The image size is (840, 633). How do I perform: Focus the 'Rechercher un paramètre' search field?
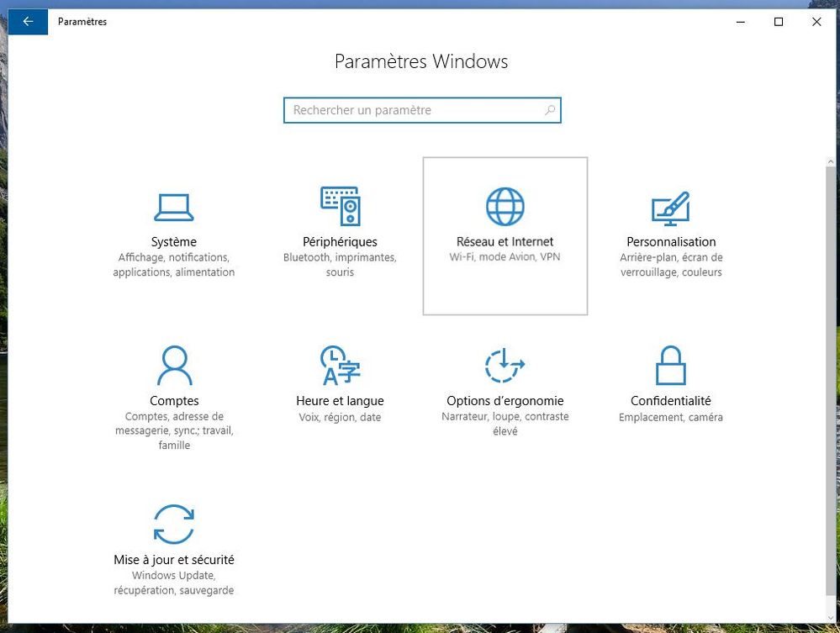(x=412, y=110)
